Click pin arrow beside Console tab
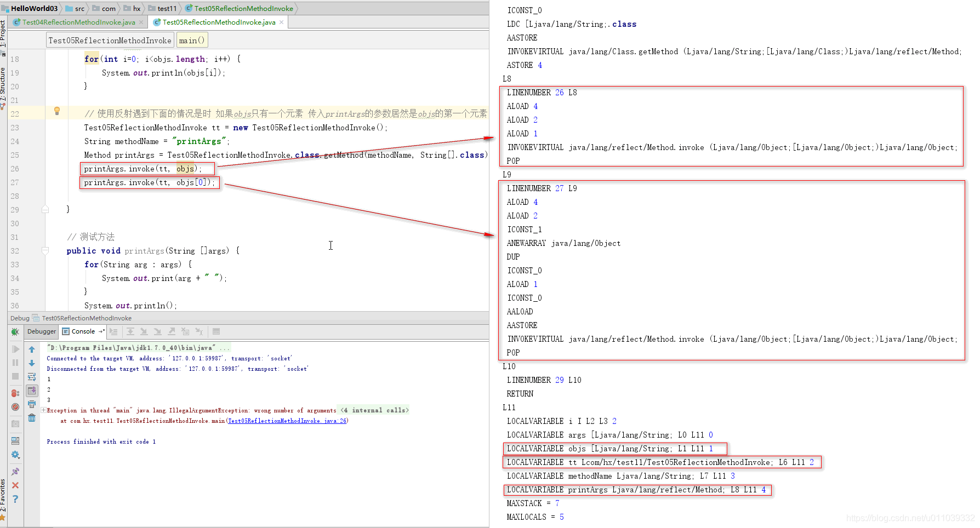 [x=102, y=331]
